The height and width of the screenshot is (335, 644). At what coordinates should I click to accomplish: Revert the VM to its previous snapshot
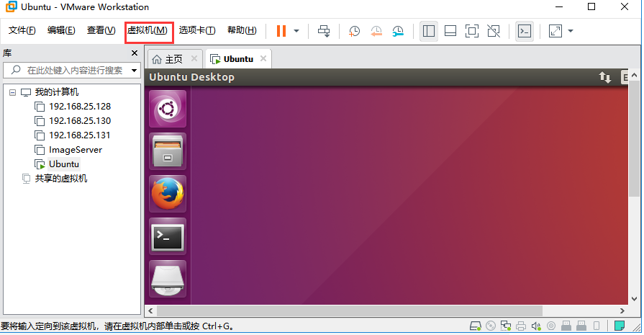click(x=376, y=31)
